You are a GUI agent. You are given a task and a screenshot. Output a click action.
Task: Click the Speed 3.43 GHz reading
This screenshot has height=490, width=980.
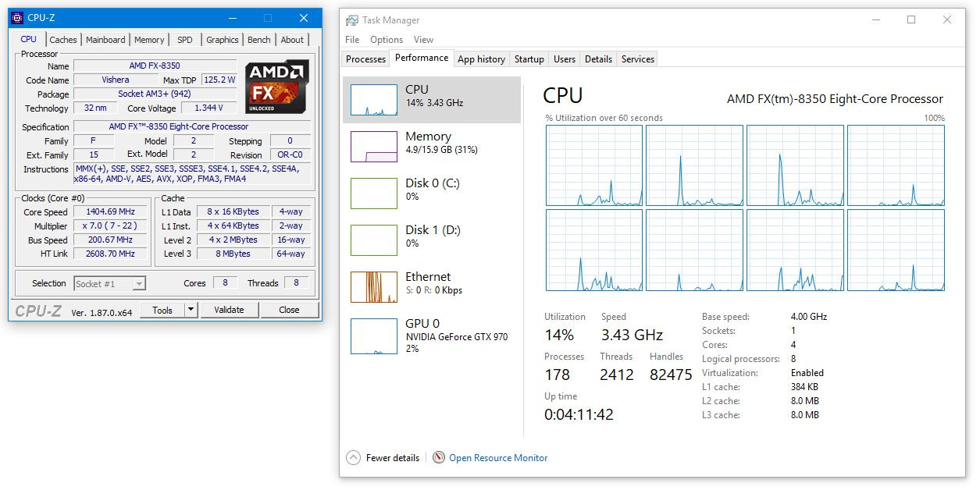632,336
